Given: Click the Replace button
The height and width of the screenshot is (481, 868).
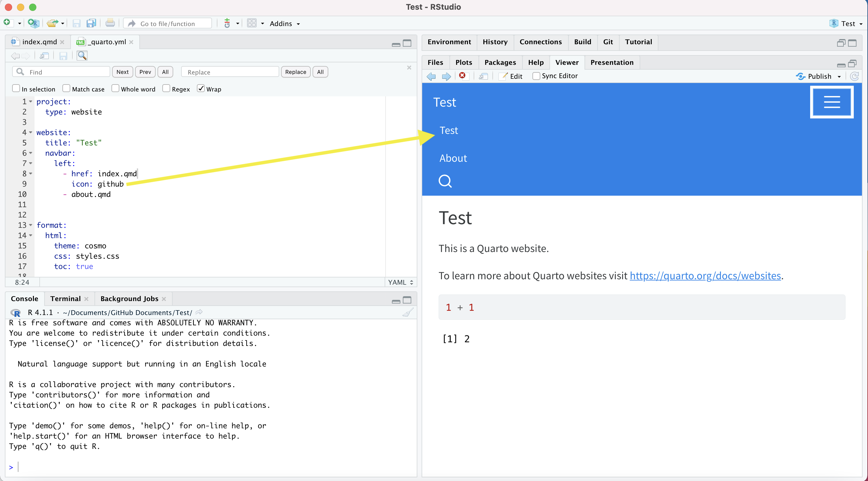Looking at the screenshot, I should tap(296, 72).
